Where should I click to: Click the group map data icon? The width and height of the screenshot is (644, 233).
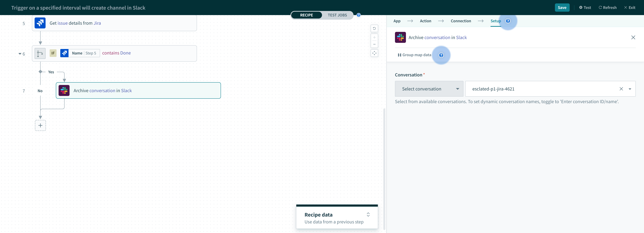pos(399,55)
